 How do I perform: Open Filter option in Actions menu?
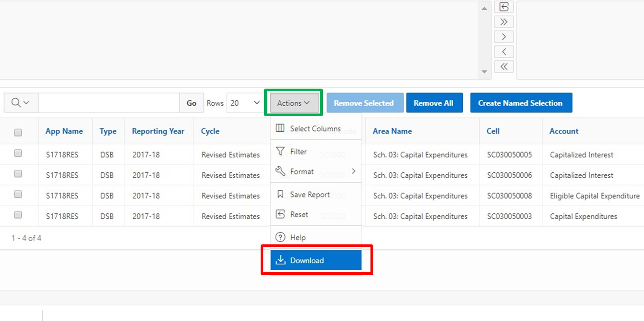click(x=298, y=152)
